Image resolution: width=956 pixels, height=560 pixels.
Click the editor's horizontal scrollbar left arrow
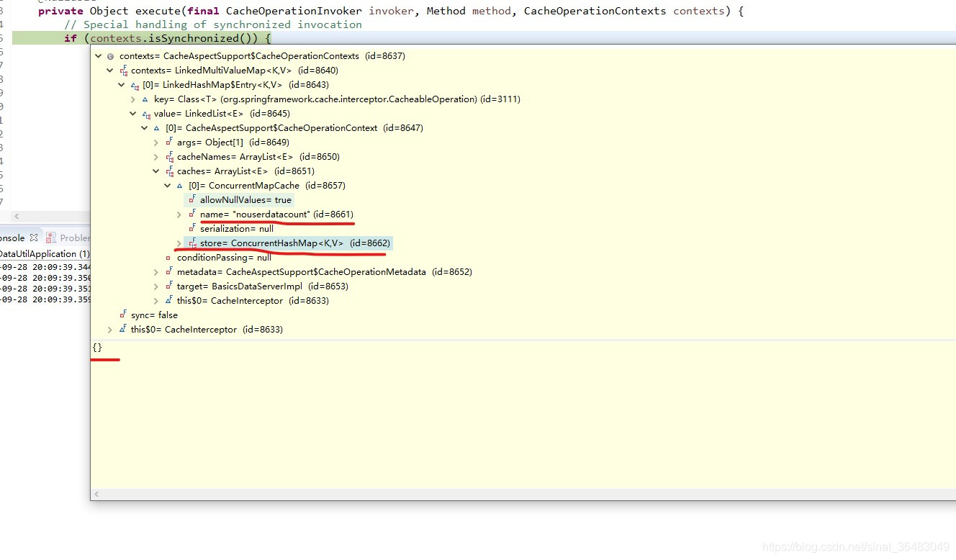coord(17,216)
